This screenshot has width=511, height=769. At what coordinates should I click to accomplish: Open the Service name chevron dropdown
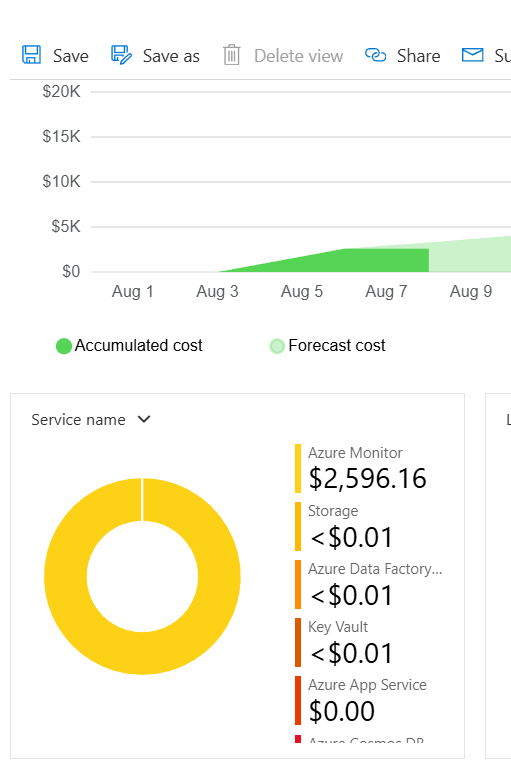tap(144, 419)
